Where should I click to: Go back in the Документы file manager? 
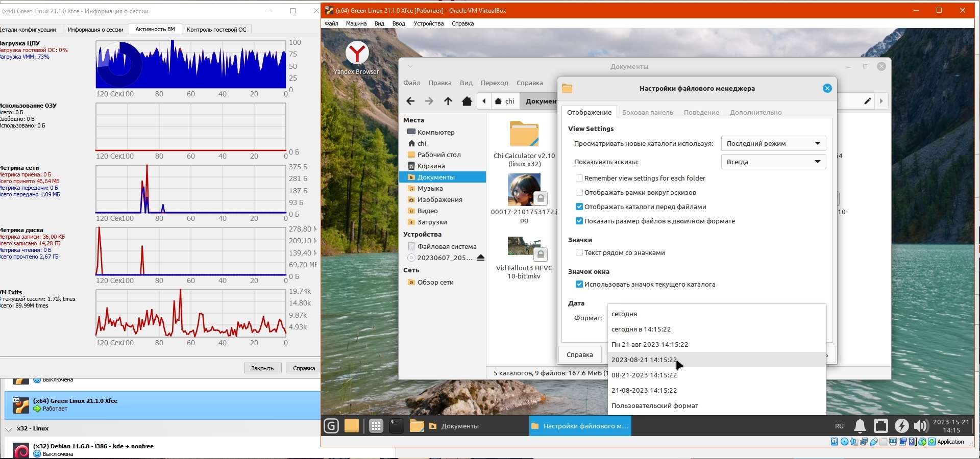pyautogui.click(x=410, y=101)
